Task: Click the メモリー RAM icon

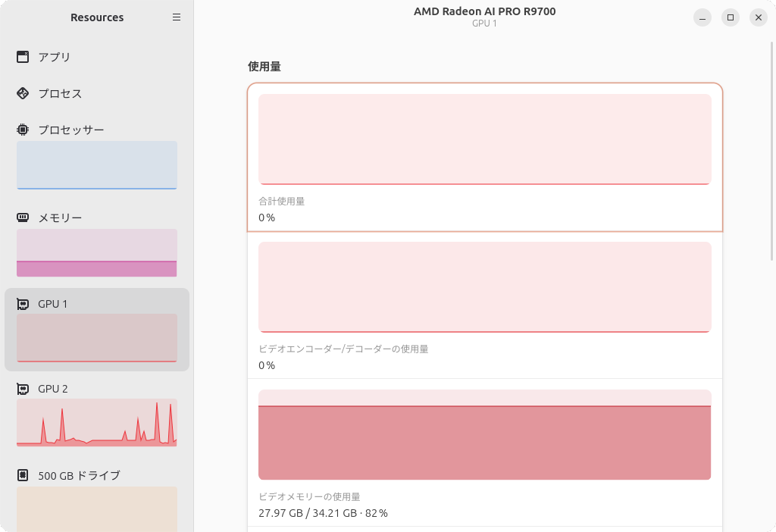Action: point(23,217)
